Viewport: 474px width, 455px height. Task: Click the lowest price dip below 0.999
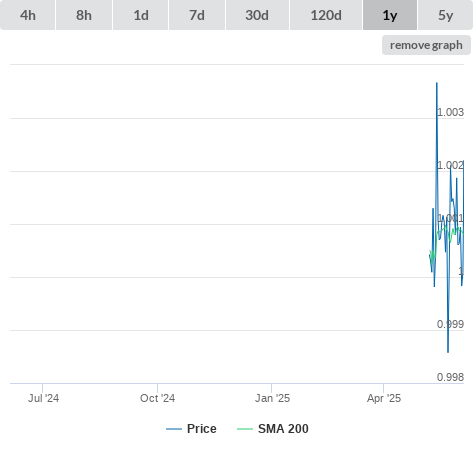[x=448, y=351]
